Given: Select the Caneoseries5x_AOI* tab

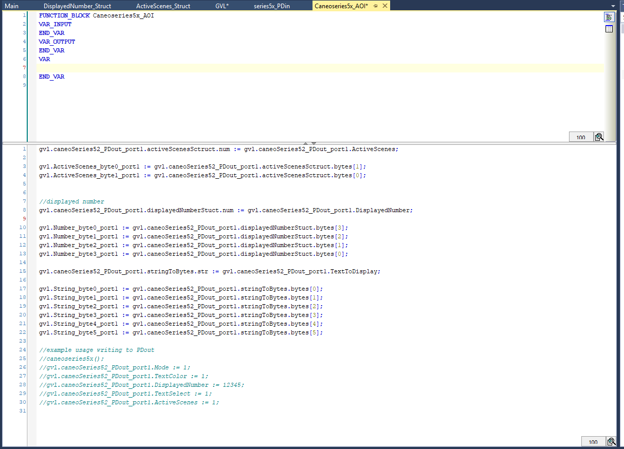Looking at the screenshot, I should 341,6.
